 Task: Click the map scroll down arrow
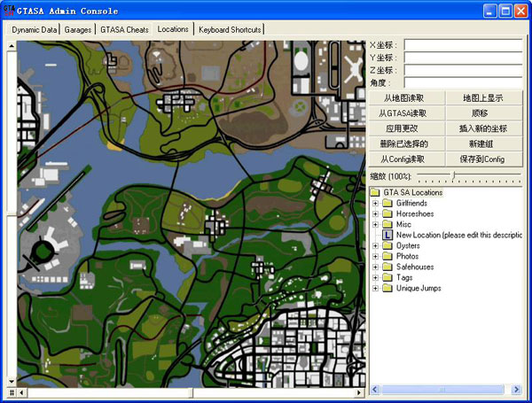12,382
